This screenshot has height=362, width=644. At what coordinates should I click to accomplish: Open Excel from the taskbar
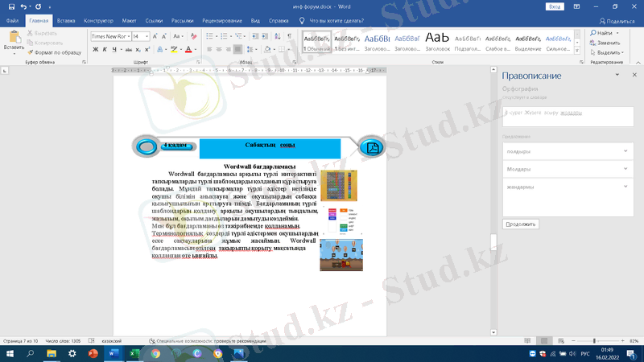[x=134, y=353]
